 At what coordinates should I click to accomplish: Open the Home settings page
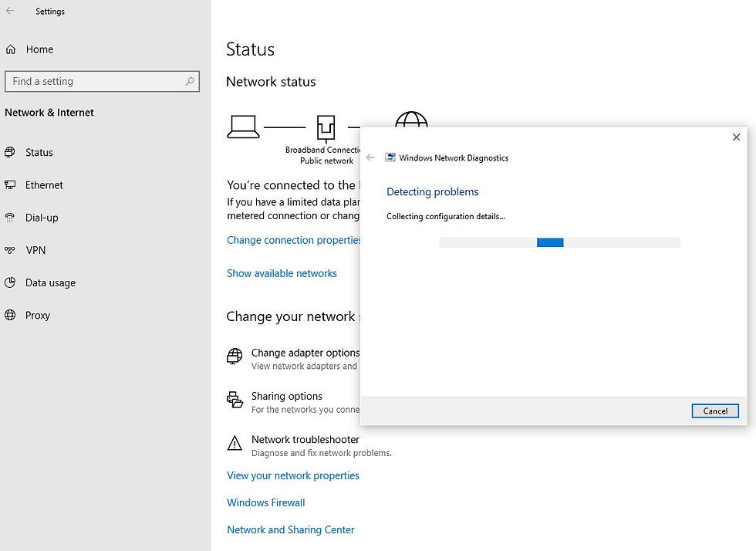tap(39, 49)
